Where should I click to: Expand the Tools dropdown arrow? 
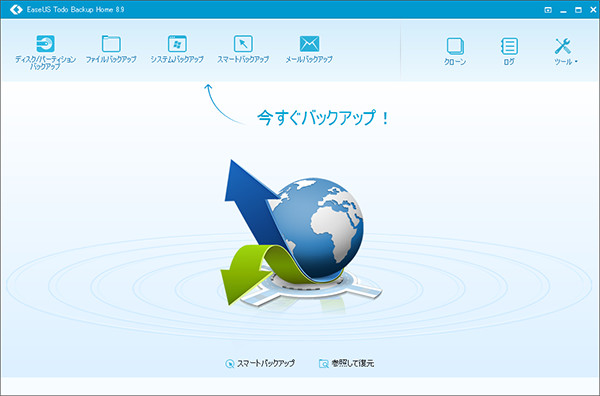click(x=576, y=61)
